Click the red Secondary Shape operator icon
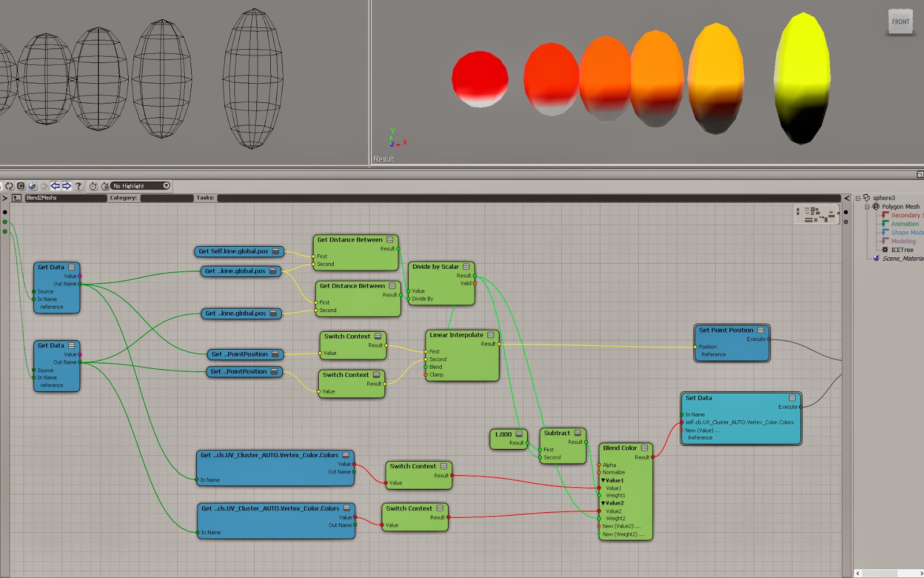924x578 pixels. (885, 215)
